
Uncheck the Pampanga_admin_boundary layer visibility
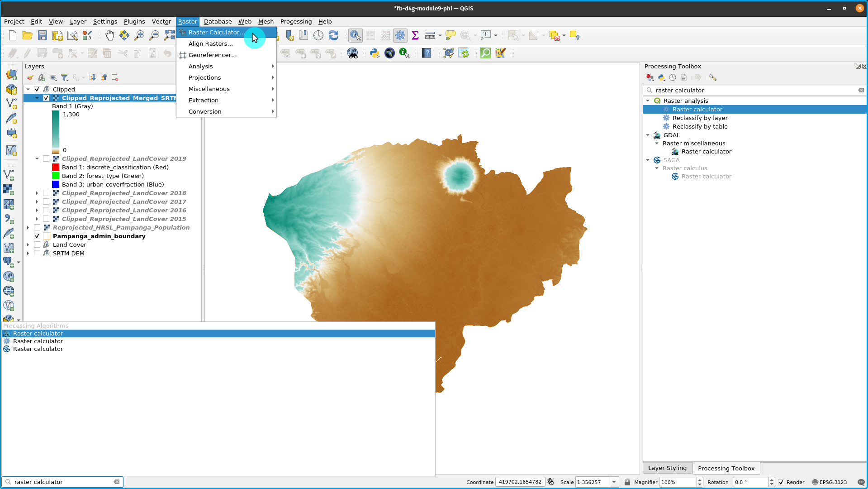pos(37,236)
